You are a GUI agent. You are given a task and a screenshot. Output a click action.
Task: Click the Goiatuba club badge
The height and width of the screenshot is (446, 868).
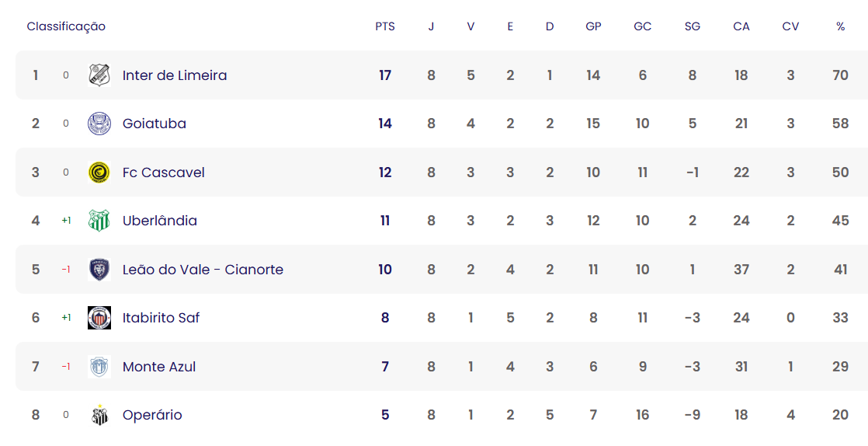99,124
